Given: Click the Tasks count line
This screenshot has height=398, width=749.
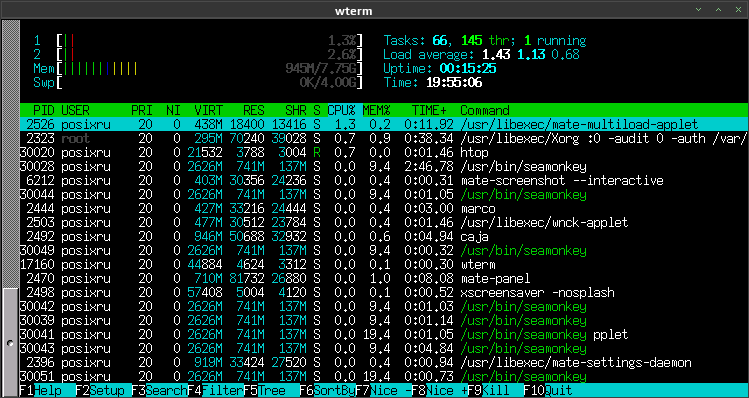Looking at the screenshot, I should [x=485, y=40].
